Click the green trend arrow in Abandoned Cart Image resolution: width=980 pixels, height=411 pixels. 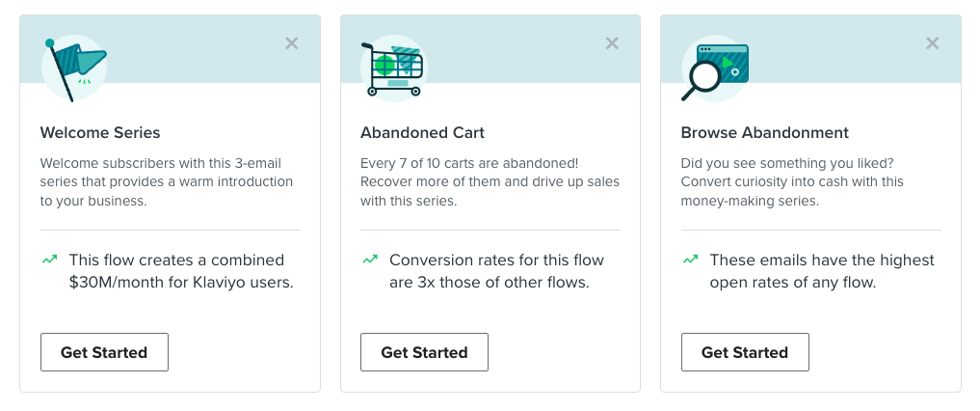370,259
